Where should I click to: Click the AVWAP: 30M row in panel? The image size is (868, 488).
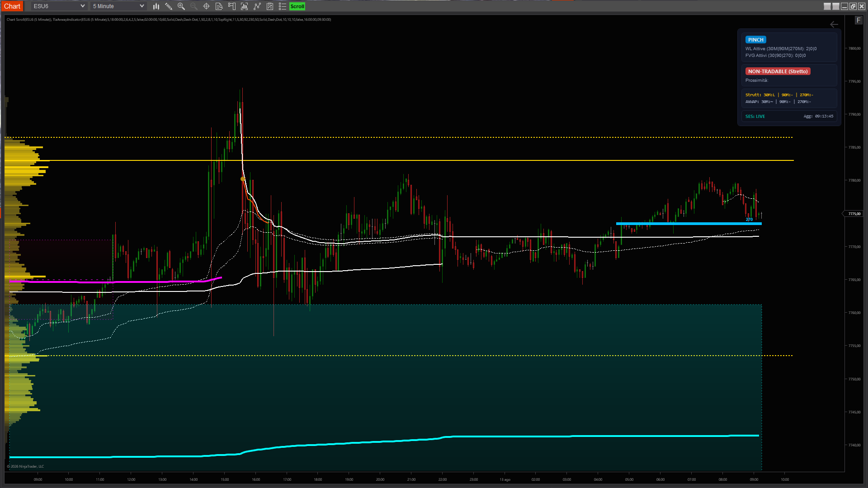point(778,102)
